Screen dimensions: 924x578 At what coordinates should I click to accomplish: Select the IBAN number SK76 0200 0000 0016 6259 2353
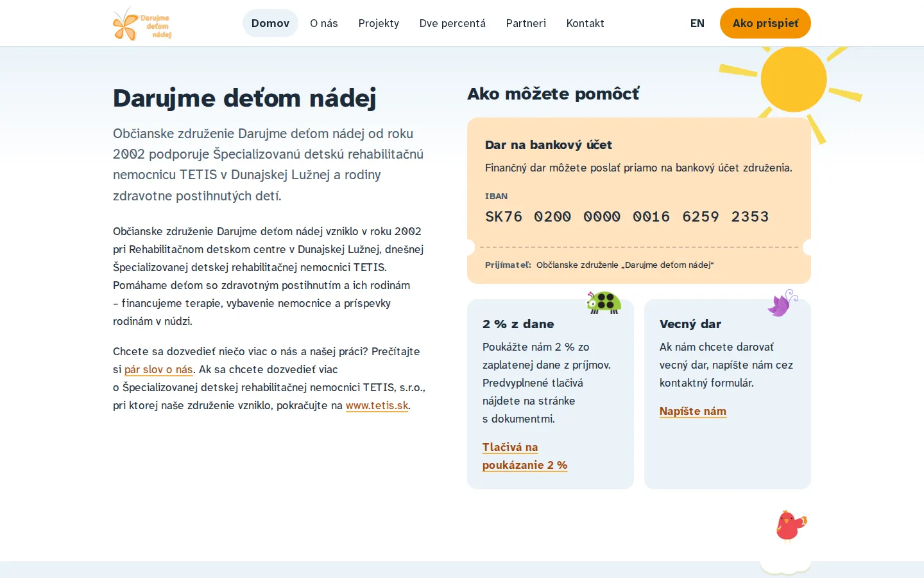pyautogui.click(x=627, y=216)
